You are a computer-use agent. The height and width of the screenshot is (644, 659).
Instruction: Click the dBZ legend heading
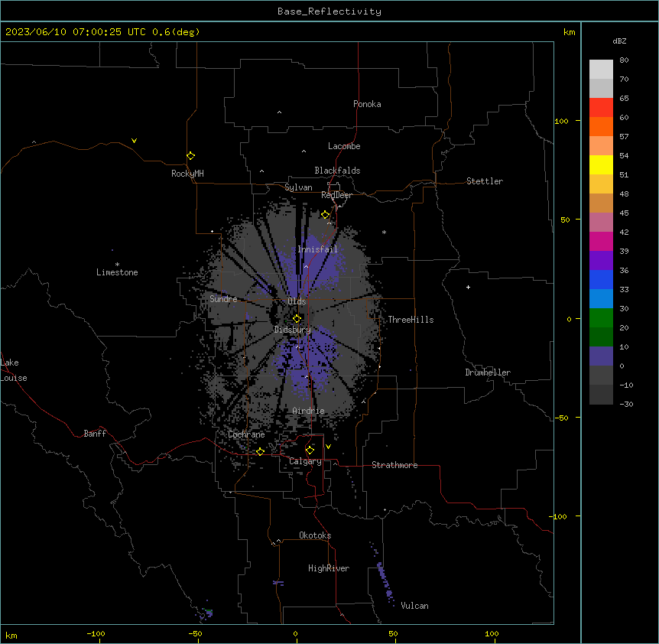coord(619,41)
